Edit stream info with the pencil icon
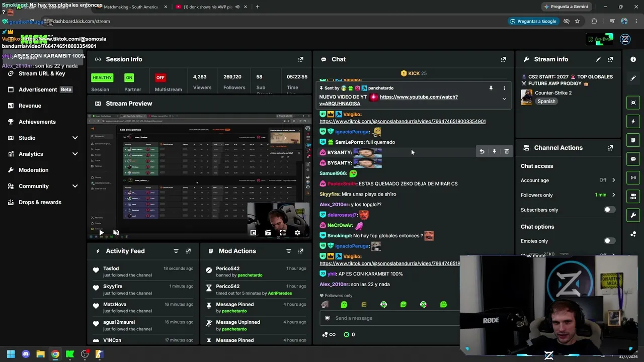This screenshot has height=362, width=644. [598, 59]
